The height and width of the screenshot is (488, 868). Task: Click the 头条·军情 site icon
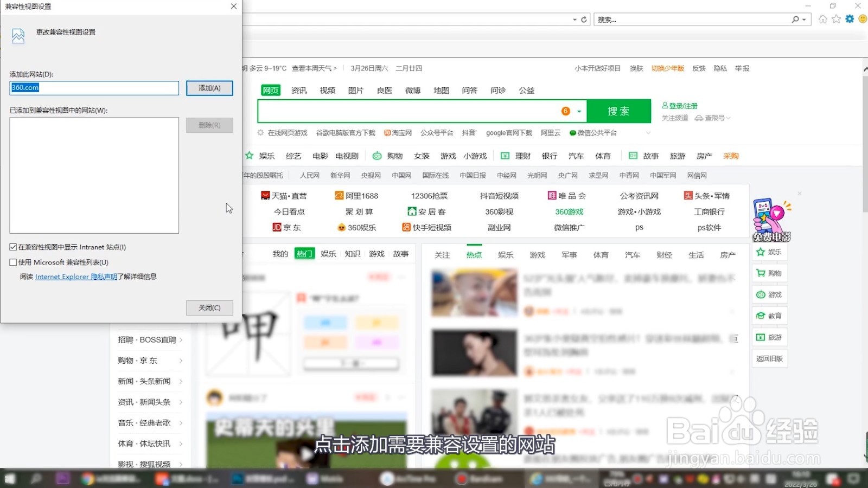click(688, 196)
